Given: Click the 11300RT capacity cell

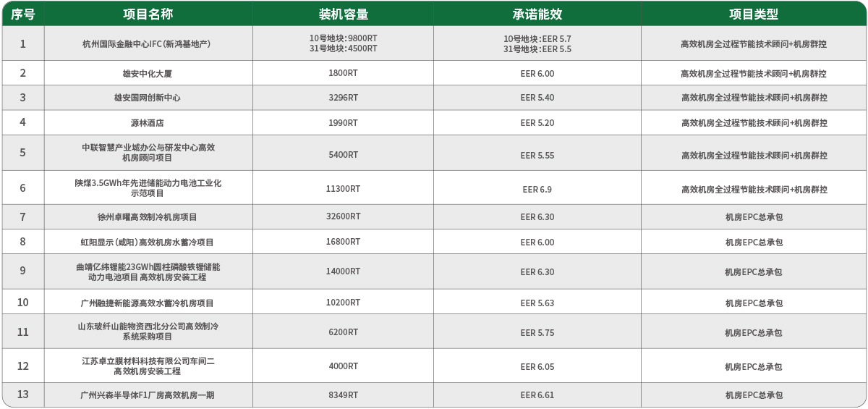Looking at the screenshot, I should 343,189.
